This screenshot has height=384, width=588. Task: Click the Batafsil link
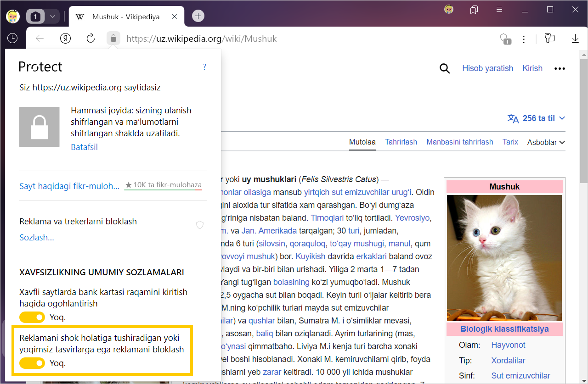click(84, 147)
